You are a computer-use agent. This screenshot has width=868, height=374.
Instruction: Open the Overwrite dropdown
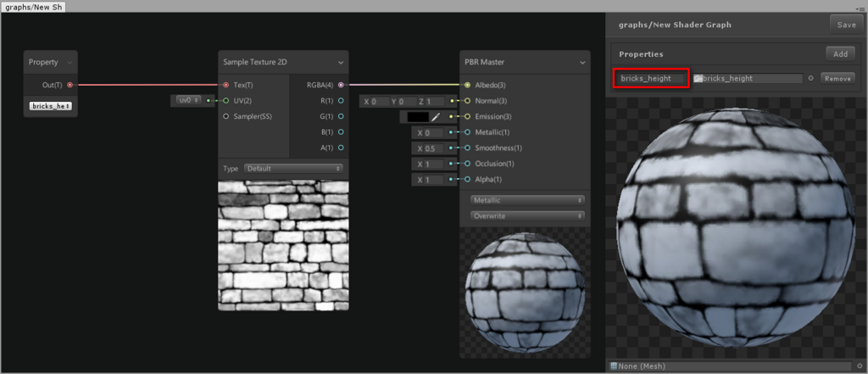(x=527, y=216)
